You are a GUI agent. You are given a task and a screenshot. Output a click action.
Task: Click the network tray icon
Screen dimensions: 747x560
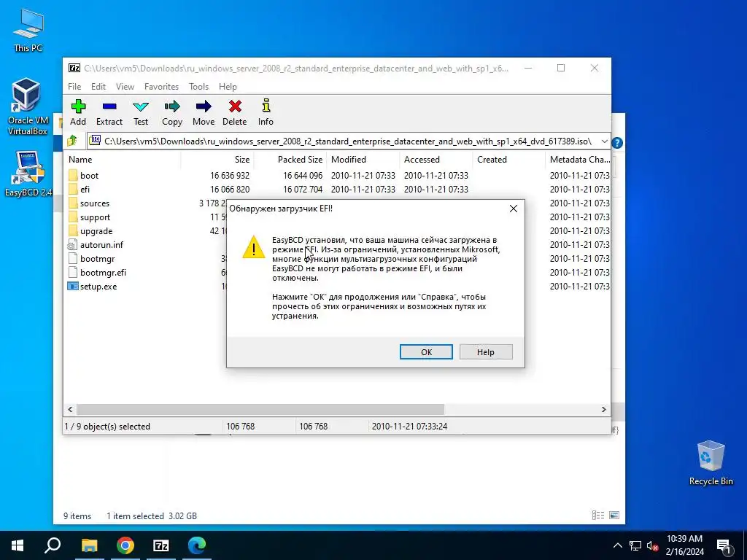click(x=635, y=545)
